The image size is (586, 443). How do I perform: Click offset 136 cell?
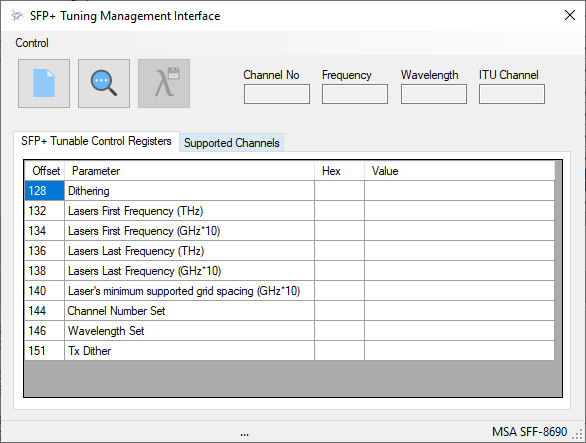point(45,251)
